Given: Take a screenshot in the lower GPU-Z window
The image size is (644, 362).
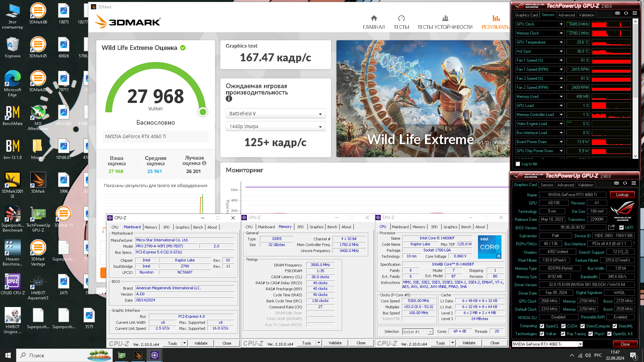Looking at the screenshot, I should pyautogui.click(x=616, y=183).
